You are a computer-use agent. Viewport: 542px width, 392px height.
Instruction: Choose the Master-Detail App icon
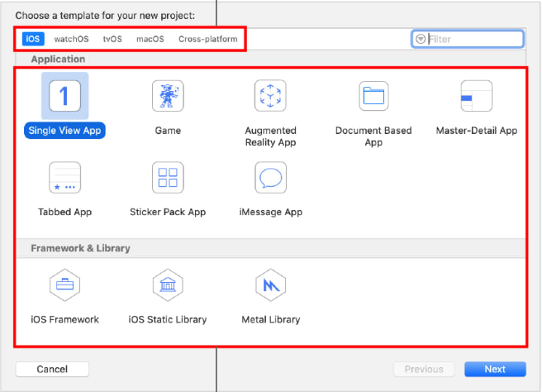[477, 96]
